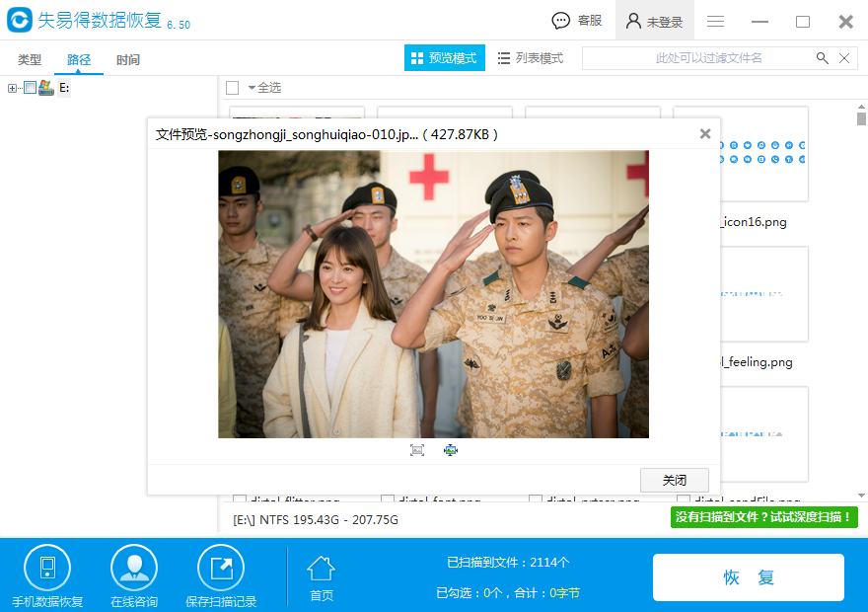The image size is (868, 612).
Task: Maximize the data recovery window
Action: (x=803, y=21)
